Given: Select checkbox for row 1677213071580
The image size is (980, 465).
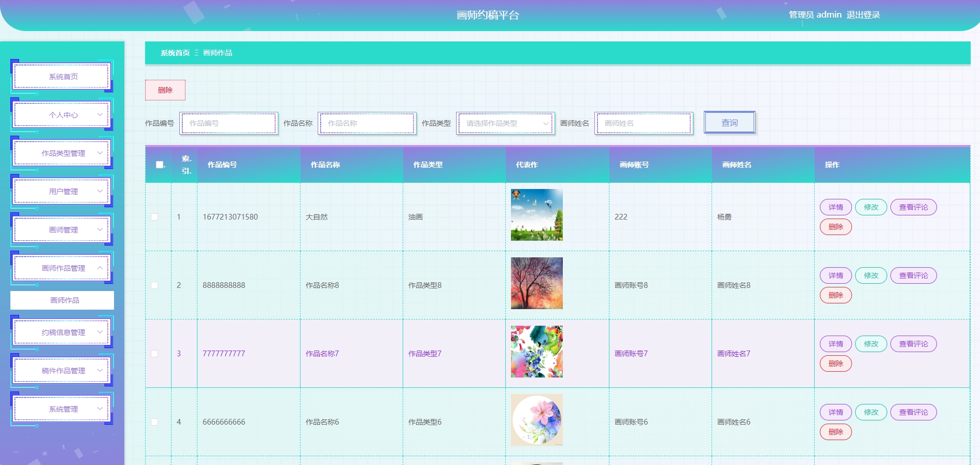Looking at the screenshot, I should coord(154,217).
